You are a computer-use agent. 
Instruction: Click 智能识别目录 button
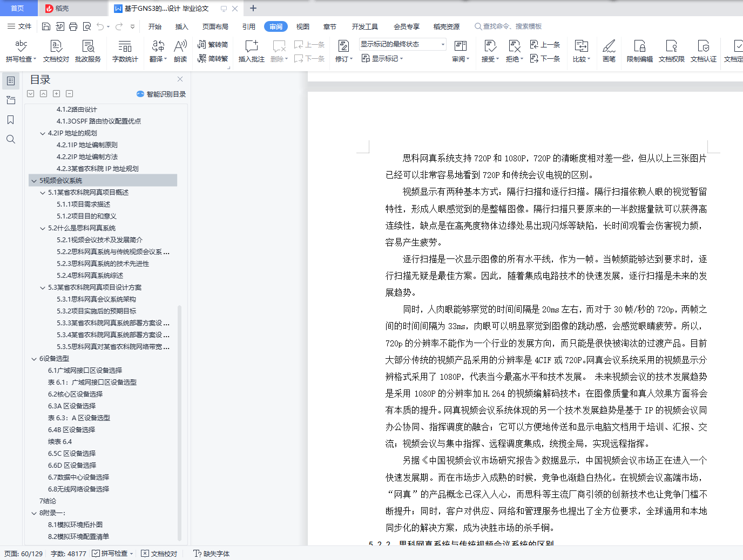161,94
